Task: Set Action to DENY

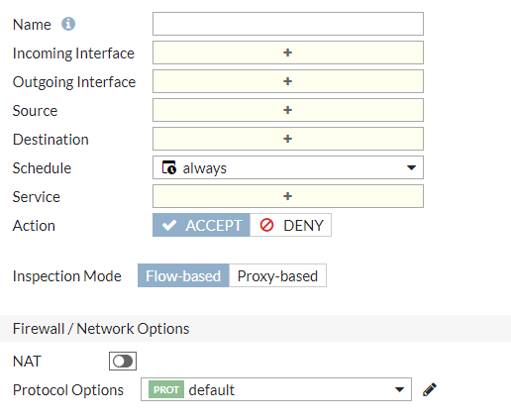Action: [x=290, y=225]
